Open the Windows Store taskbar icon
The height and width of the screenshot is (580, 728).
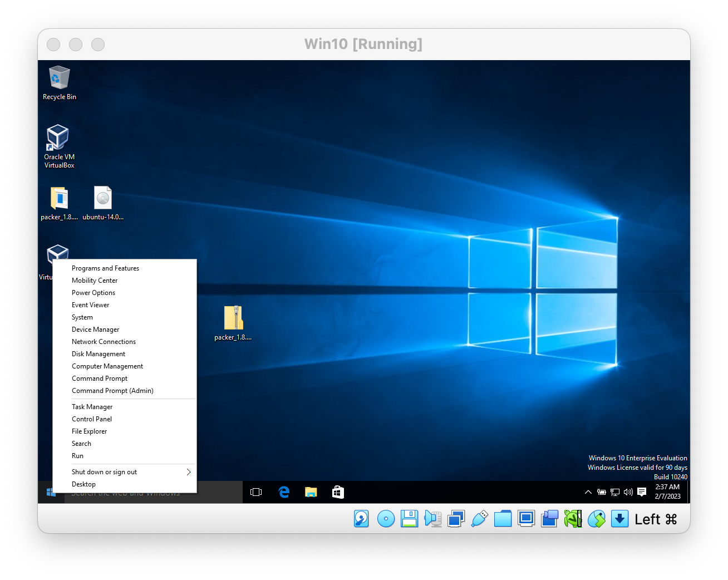(x=338, y=492)
